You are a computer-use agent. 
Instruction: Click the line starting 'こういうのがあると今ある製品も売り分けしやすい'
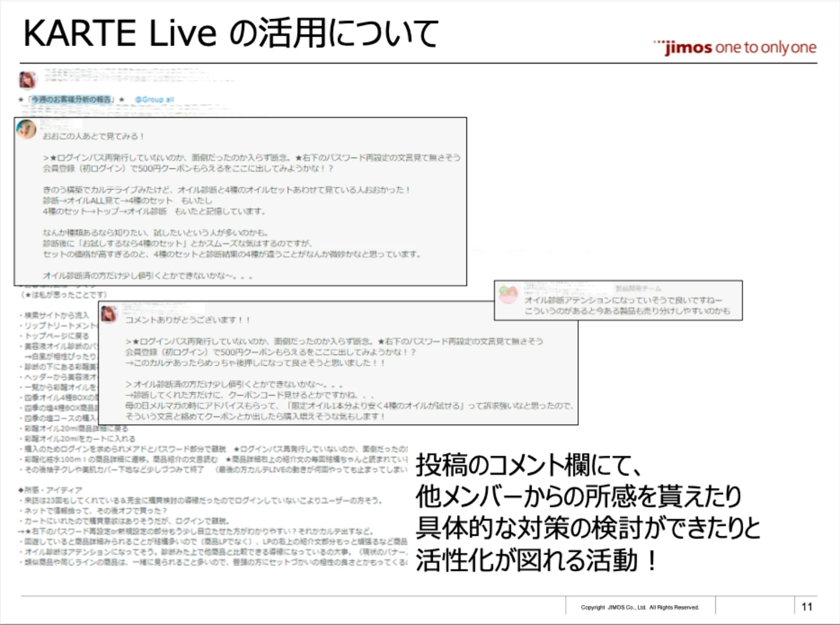627,311
